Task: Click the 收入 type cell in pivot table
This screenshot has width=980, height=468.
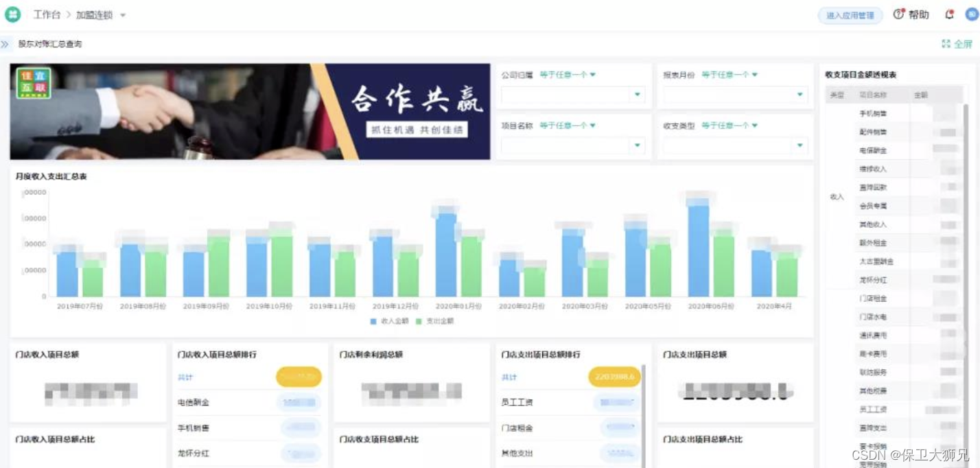Action: tap(837, 197)
